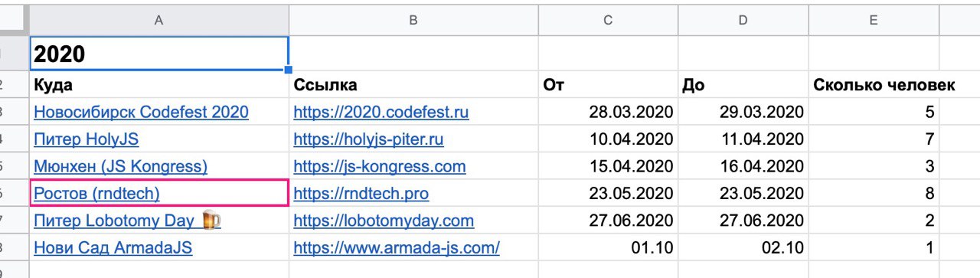The width and height of the screenshot is (980, 278).
Task: Select the 28.03.2020 date cell
Action: pyautogui.click(x=608, y=112)
